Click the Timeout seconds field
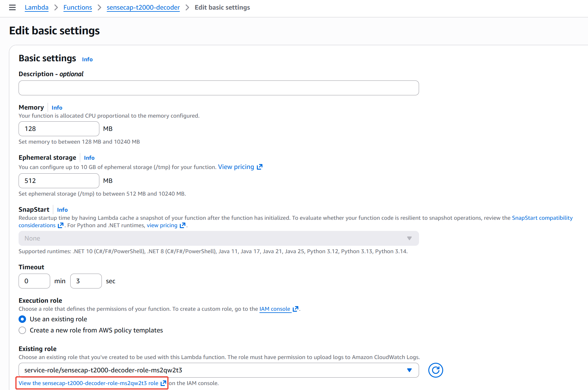This screenshot has width=588, height=390. (86, 281)
